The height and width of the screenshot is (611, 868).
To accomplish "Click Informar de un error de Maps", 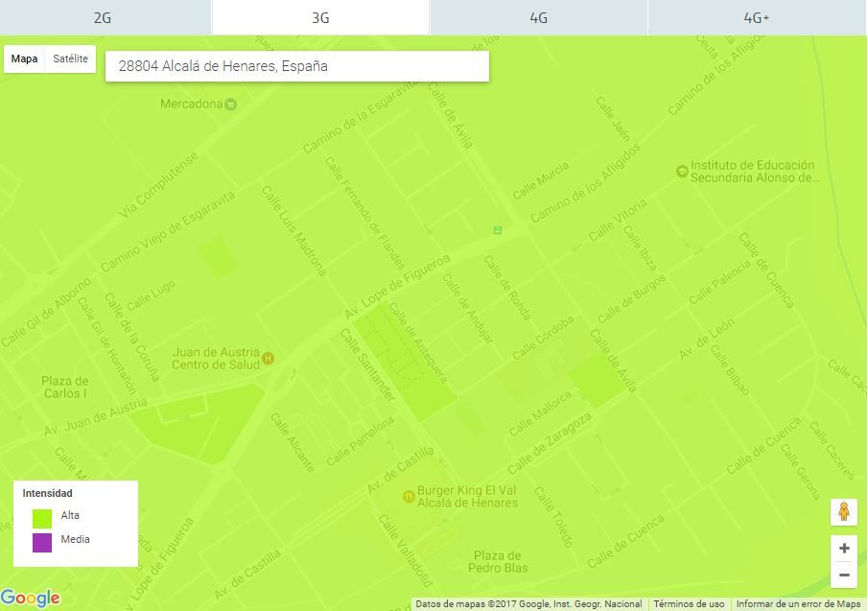I will (798, 604).
